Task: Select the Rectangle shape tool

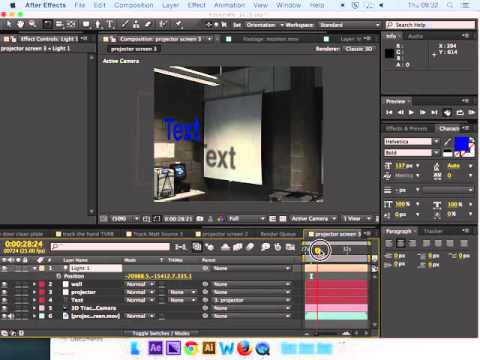Action: (x=86, y=24)
